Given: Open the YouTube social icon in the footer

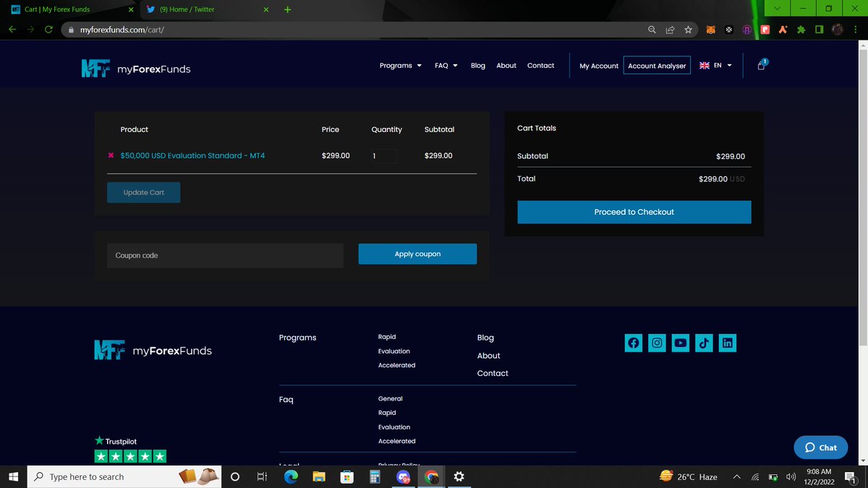Looking at the screenshot, I should coord(680,343).
